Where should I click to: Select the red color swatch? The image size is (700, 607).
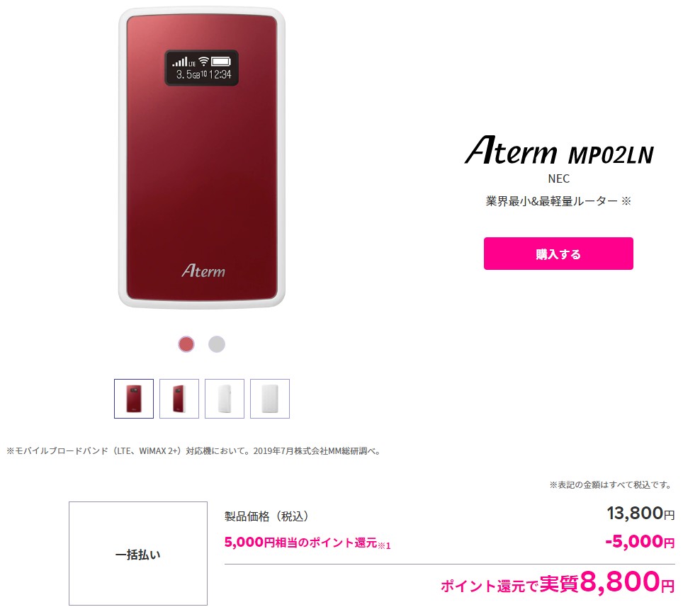pos(186,344)
